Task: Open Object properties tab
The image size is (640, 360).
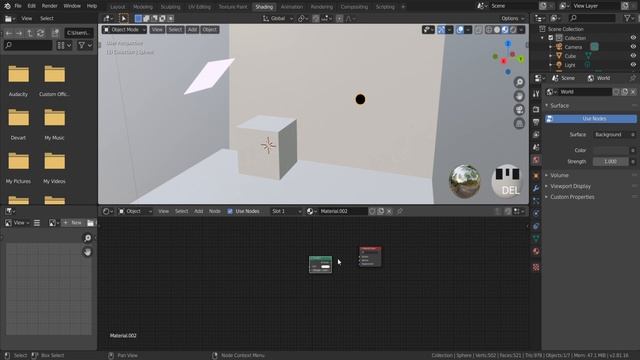Action: click(536, 176)
